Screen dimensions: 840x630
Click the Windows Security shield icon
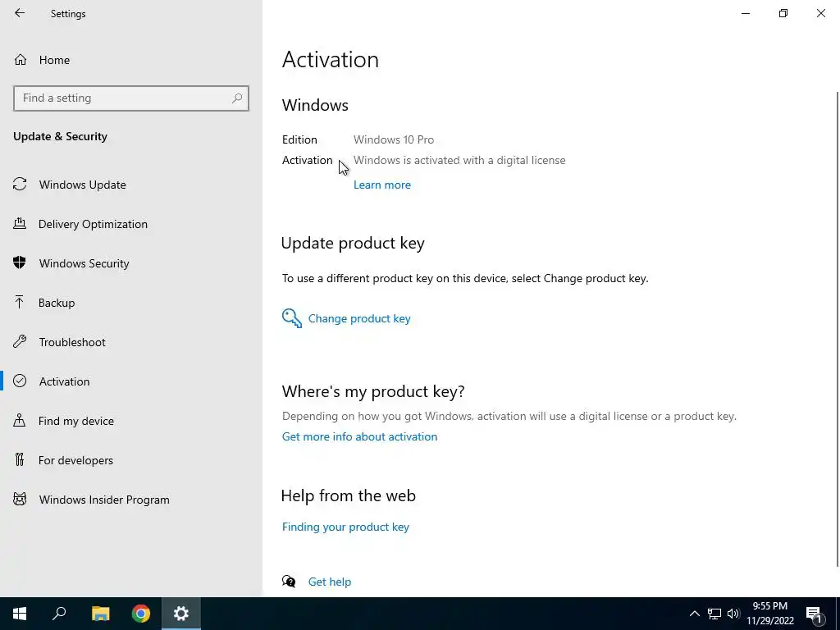20,262
